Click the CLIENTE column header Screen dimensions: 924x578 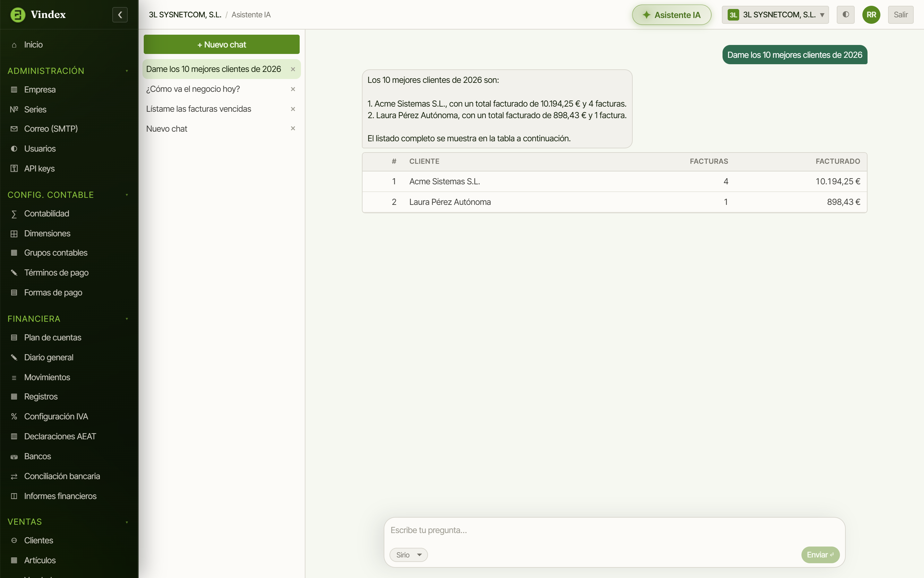point(424,161)
